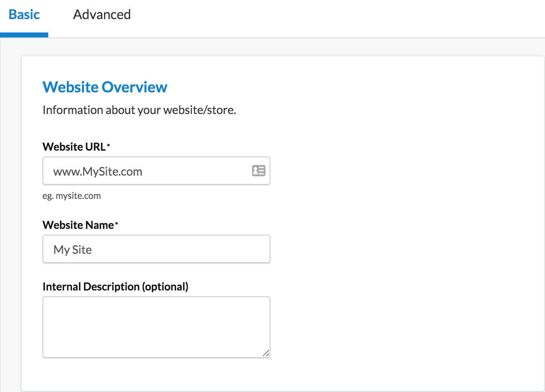Image resolution: width=545 pixels, height=392 pixels.
Task: Click the 'Information about your website/store' subtitle
Action: click(x=139, y=110)
